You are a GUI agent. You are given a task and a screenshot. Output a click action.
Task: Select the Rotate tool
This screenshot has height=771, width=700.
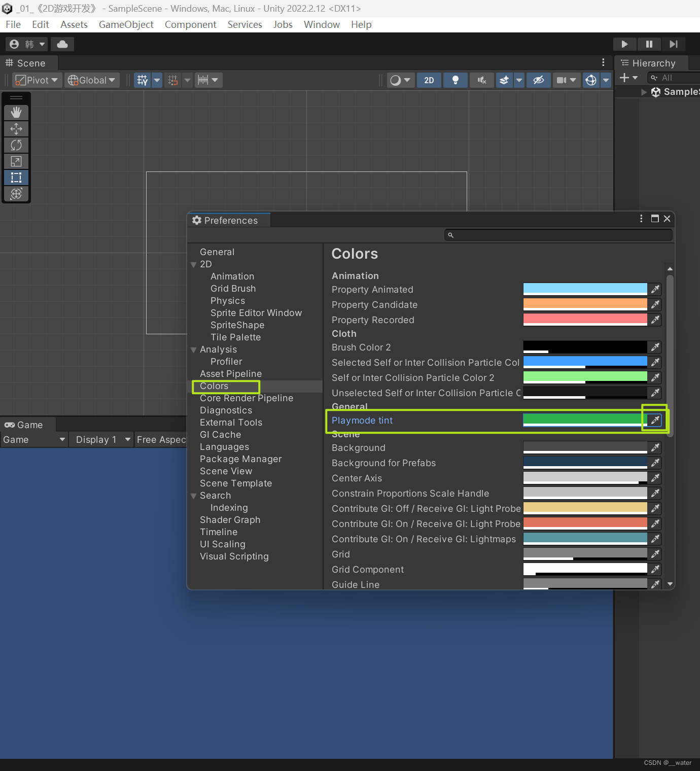pyautogui.click(x=16, y=145)
